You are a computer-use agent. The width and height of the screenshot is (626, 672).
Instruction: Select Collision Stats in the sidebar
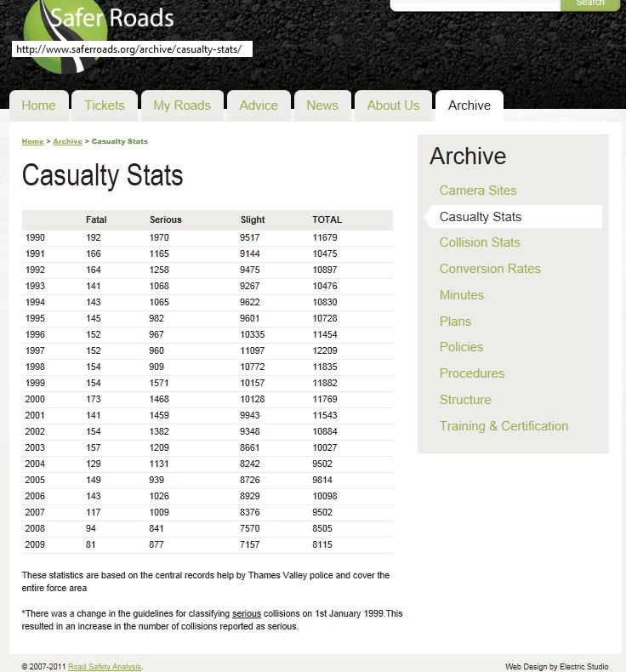point(480,242)
